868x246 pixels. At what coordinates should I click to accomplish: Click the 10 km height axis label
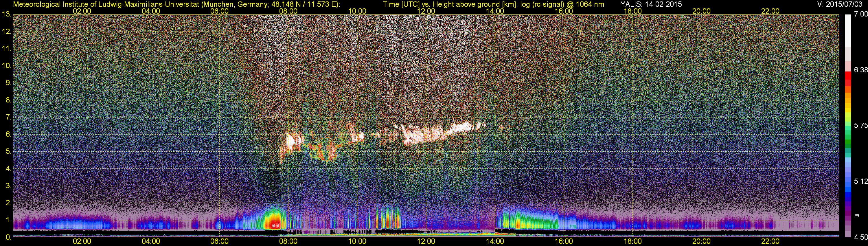tap(6, 66)
